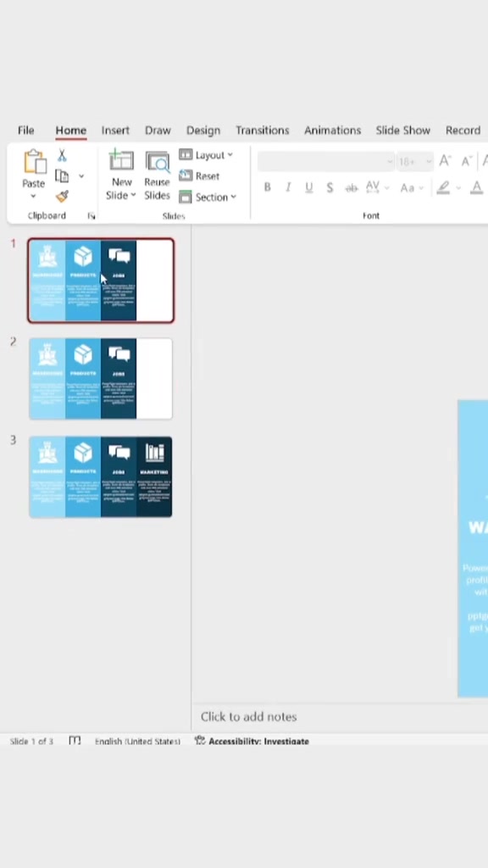
Task: Open the Layout dropdown
Action: click(x=207, y=155)
